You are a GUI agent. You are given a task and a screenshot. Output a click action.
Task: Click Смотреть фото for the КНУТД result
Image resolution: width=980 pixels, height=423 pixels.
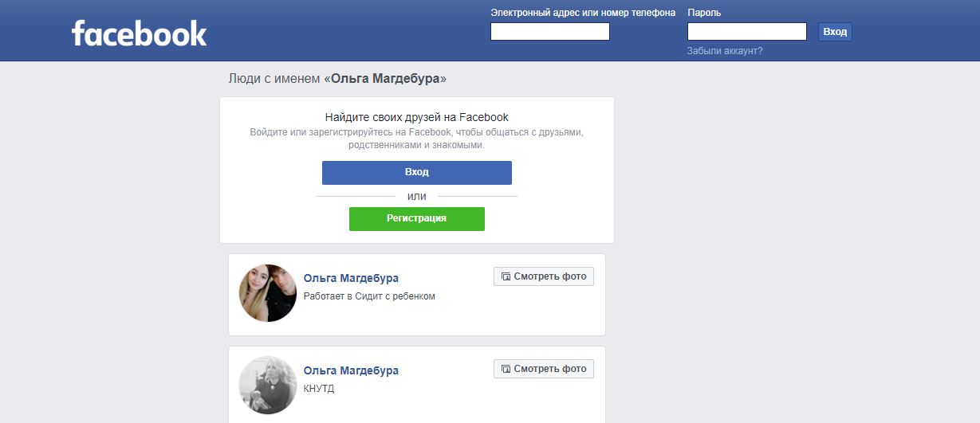(x=544, y=369)
